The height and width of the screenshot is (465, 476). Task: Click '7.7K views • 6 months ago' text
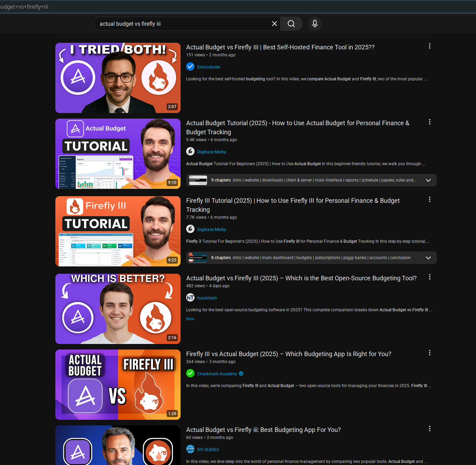click(212, 217)
